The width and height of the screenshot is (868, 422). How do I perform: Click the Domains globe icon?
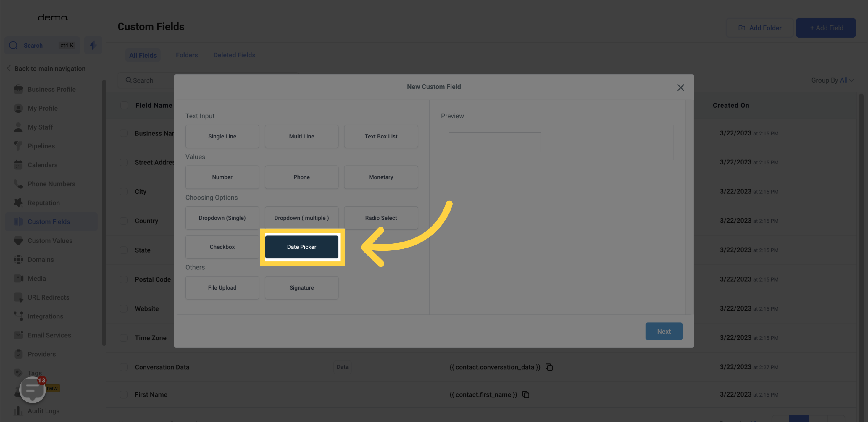(18, 259)
